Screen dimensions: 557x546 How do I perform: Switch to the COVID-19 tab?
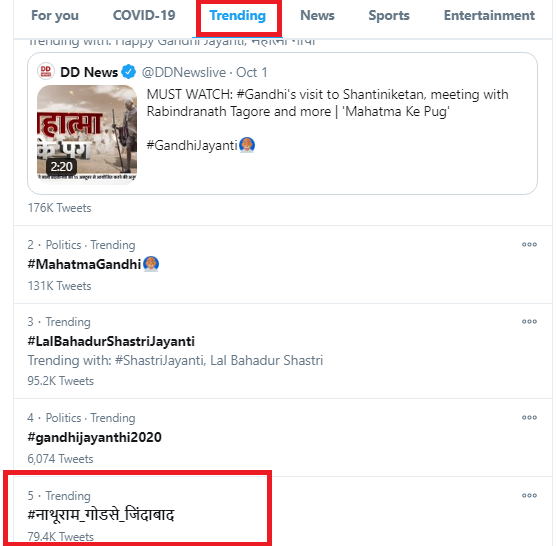pyautogui.click(x=144, y=15)
